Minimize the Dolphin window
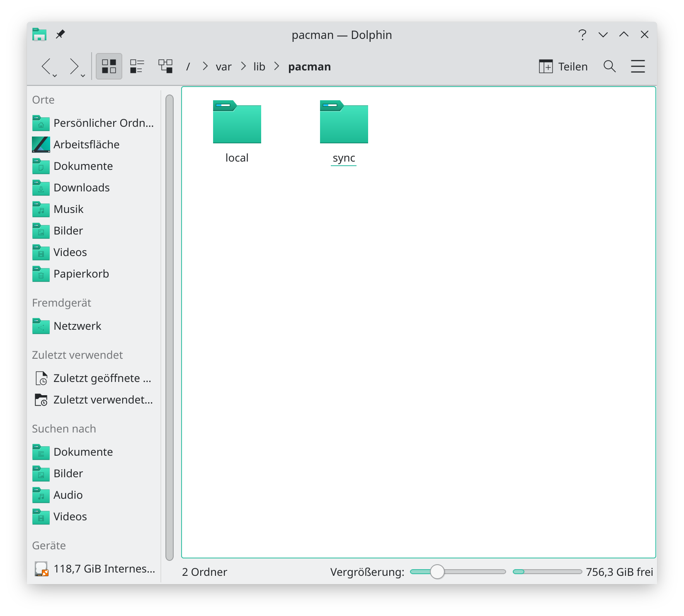 pyautogui.click(x=603, y=35)
